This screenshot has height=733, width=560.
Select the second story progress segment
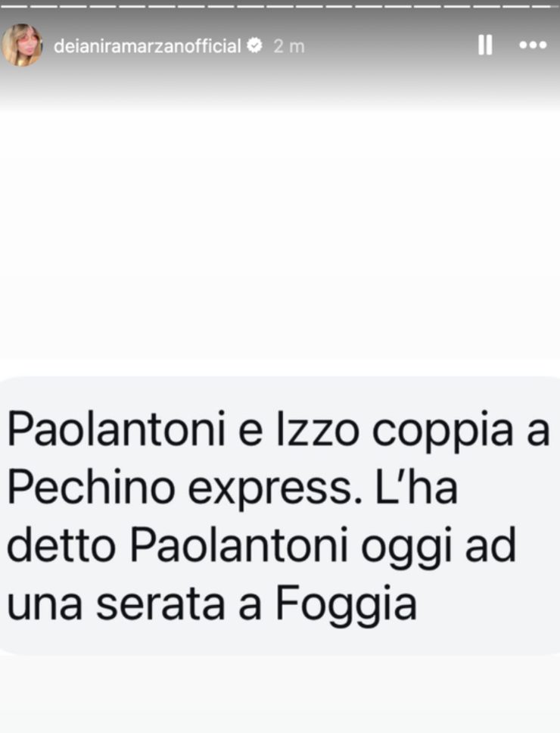pos(43,7)
